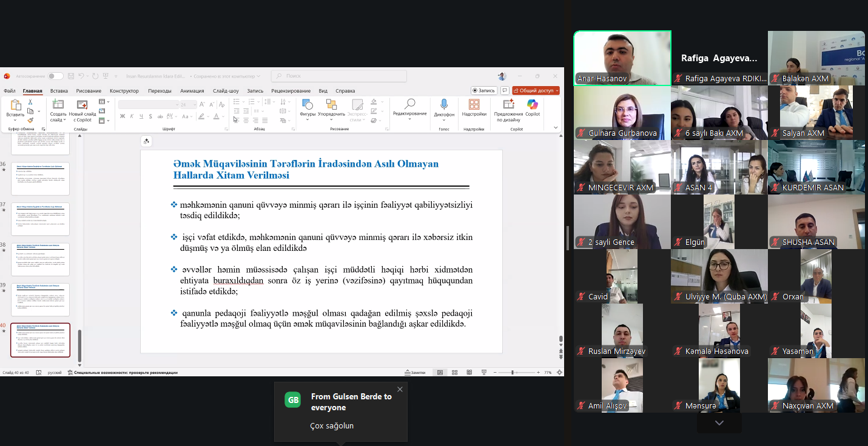Click the Надстройки add-ins icon
The image size is (868, 446).
coord(474,105)
